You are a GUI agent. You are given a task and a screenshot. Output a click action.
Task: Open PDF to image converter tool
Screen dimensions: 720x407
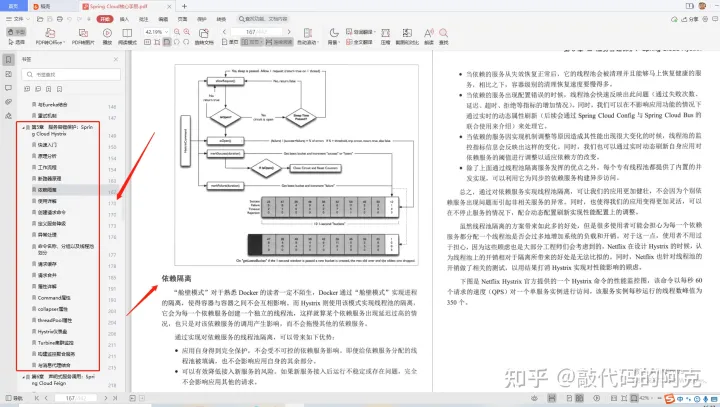tap(83, 36)
